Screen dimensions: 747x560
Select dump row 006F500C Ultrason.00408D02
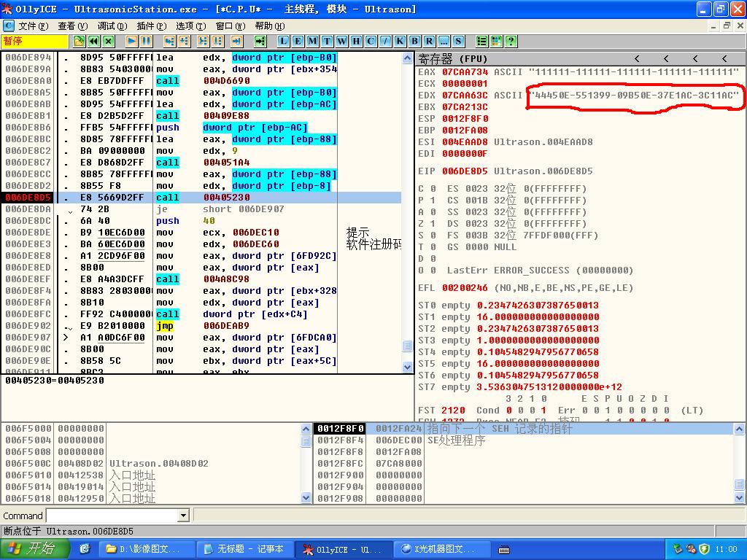pos(152,463)
